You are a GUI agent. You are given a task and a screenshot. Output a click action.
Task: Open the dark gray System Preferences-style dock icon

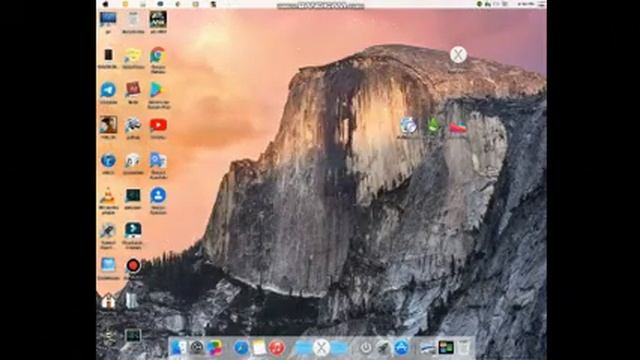point(197,348)
